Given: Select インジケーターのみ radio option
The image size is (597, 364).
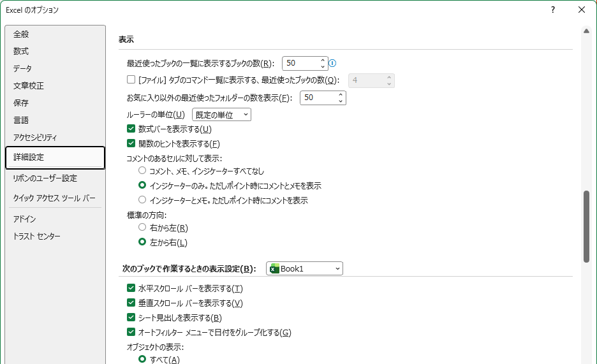Looking at the screenshot, I should pos(142,186).
